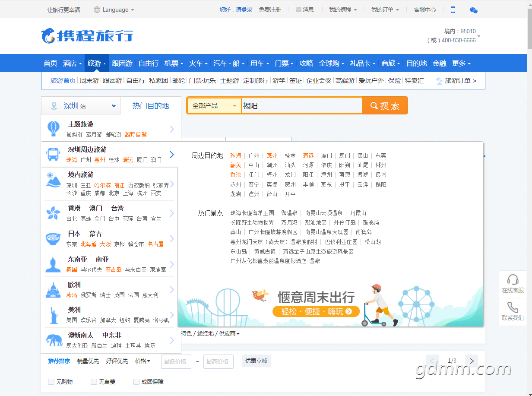Open the 酒店 main nav menu
Image resolution: width=532 pixels, height=396 pixels.
pyautogui.click(x=72, y=63)
